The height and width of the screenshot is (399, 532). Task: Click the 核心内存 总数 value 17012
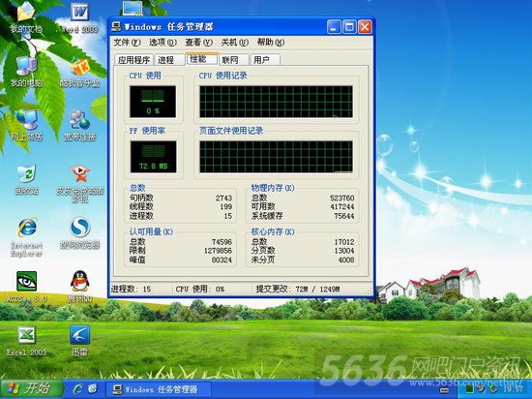(344, 242)
